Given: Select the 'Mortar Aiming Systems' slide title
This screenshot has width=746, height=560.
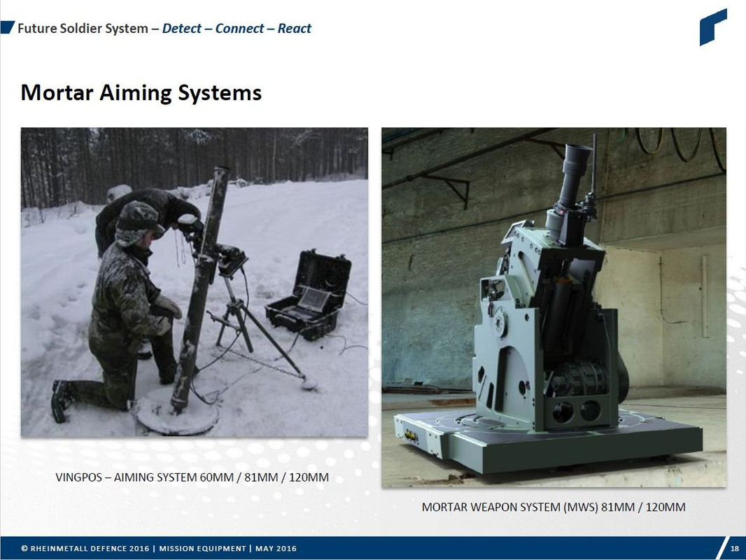Looking at the screenshot, I should 141,92.
